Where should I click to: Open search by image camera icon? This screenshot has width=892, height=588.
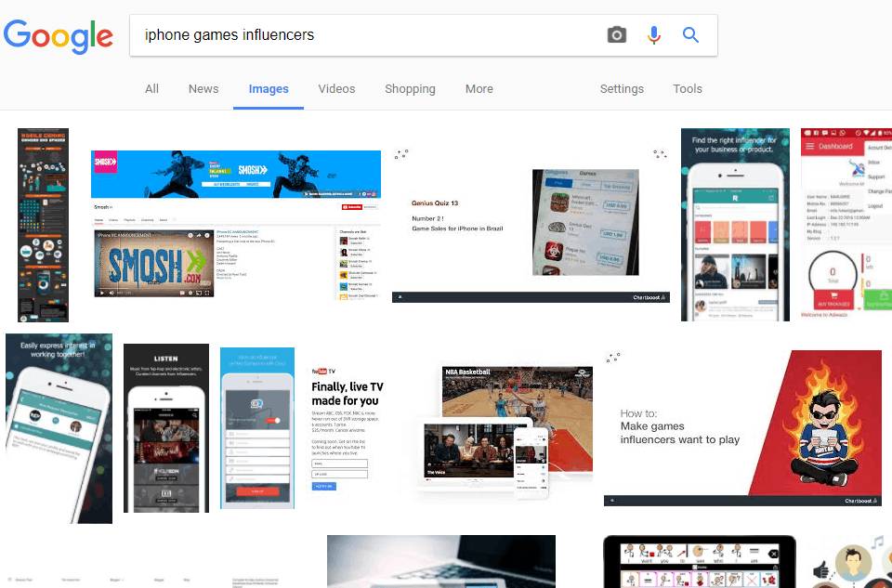tap(617, 35)
